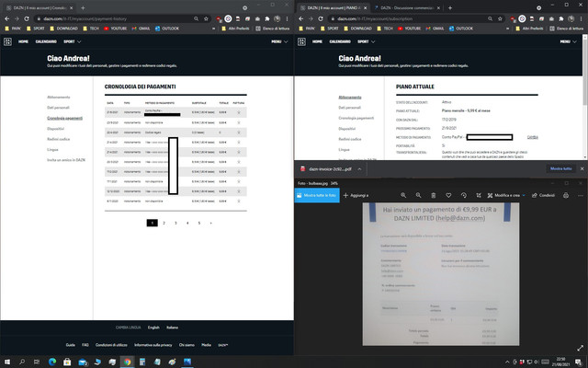Select Cronologia pagamenti in right account sidebar
This screenshot has height=368, width=588.
click(x=356, y=118)
